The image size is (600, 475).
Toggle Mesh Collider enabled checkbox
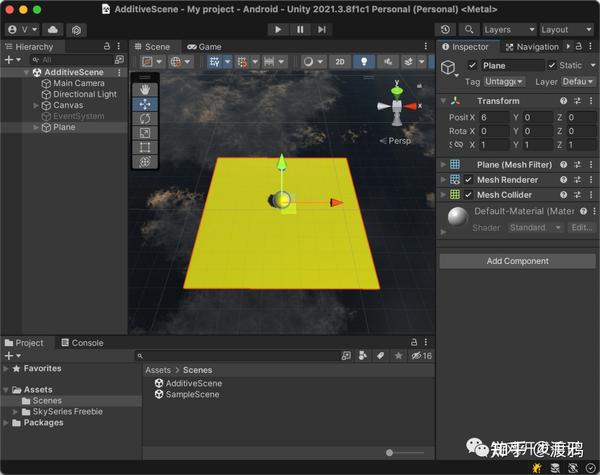pos(468,194)
